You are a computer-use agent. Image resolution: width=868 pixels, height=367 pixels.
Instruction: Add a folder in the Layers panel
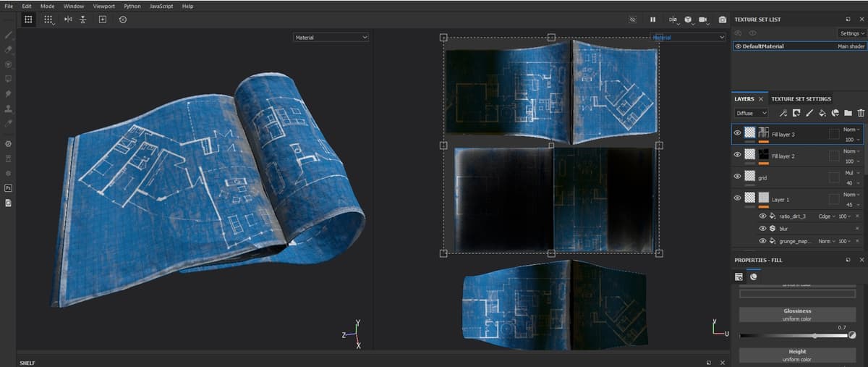pyautogui.click(x=848, y=113)
